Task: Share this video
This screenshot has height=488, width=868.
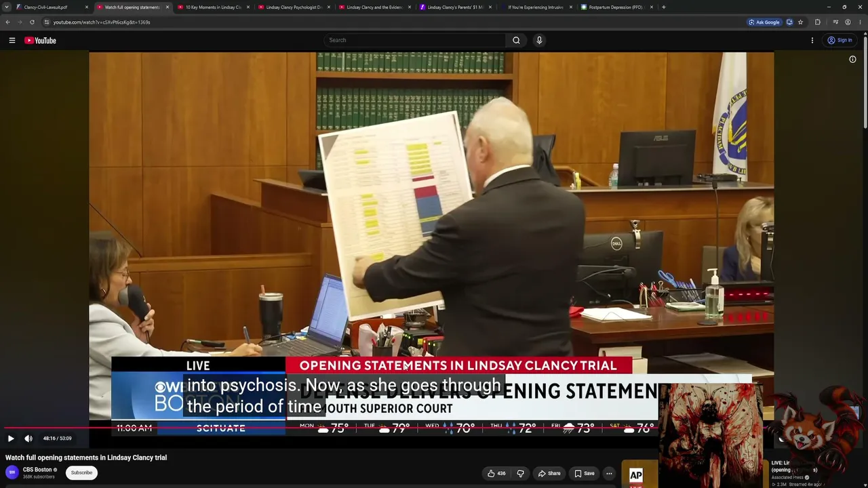Action: 549,473
